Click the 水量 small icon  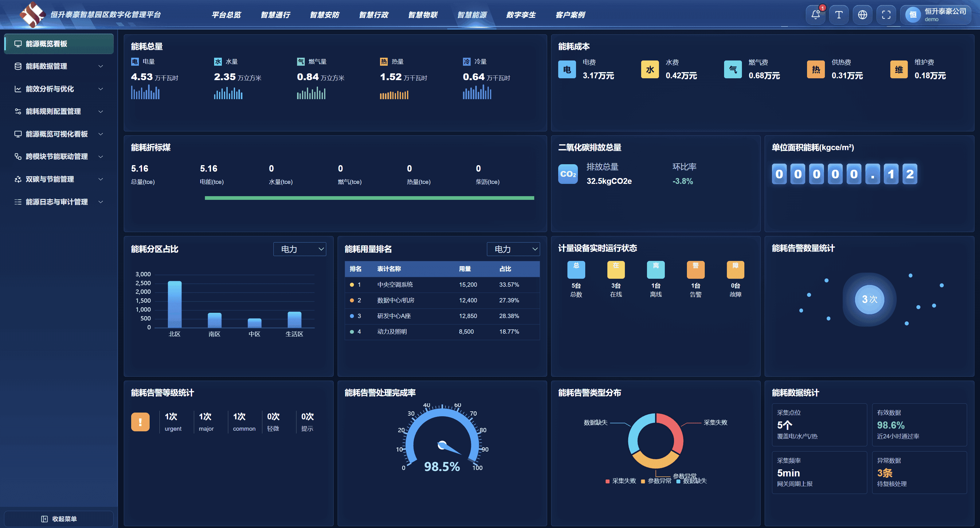pyautogui.click(x=218, y=62)
